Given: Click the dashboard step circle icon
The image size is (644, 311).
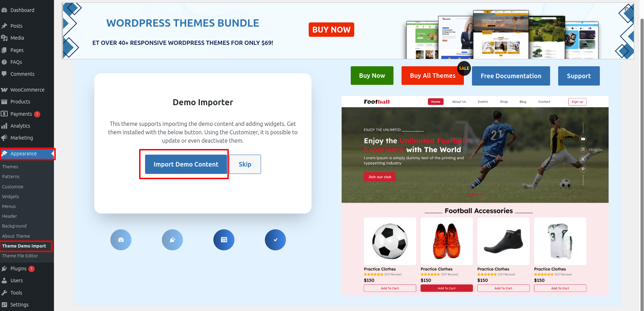Looking at the screenshot, I should (121, 240).
